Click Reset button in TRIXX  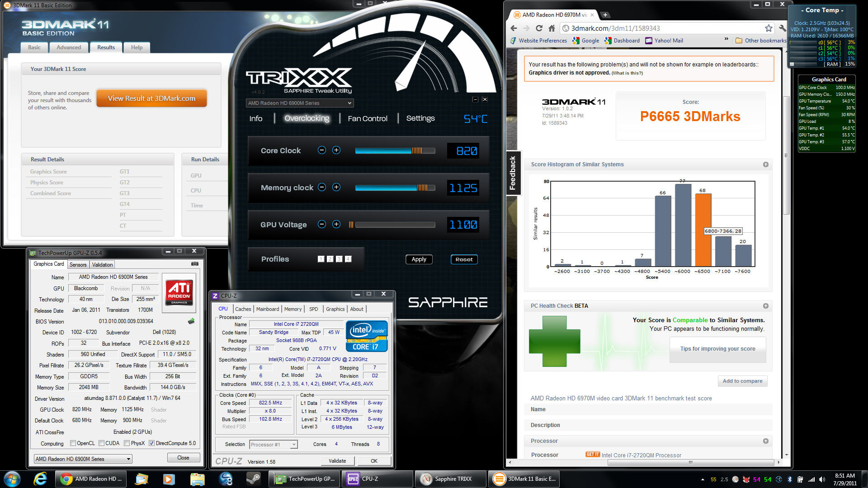point(464,259)
